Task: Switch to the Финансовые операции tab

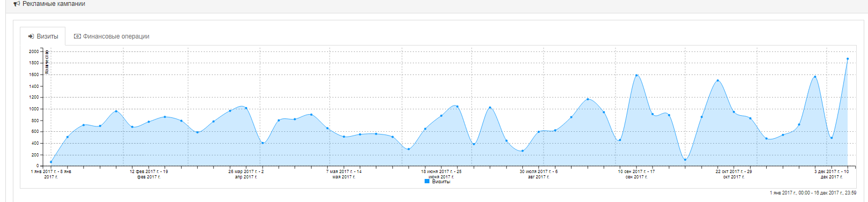Action: click(x=112, y=36)
